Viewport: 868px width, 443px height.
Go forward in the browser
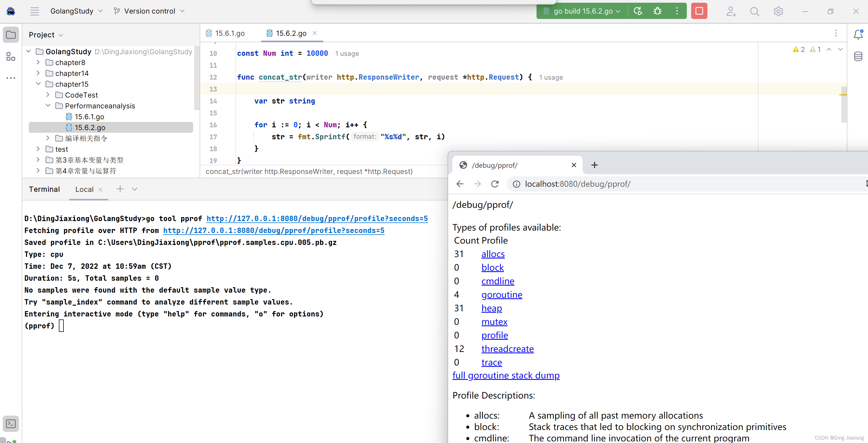(477, 184)
